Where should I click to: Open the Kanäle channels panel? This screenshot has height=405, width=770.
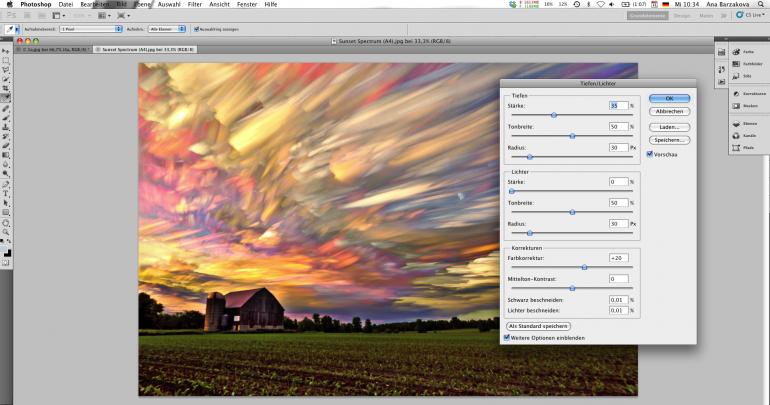[x=744, y=135]
